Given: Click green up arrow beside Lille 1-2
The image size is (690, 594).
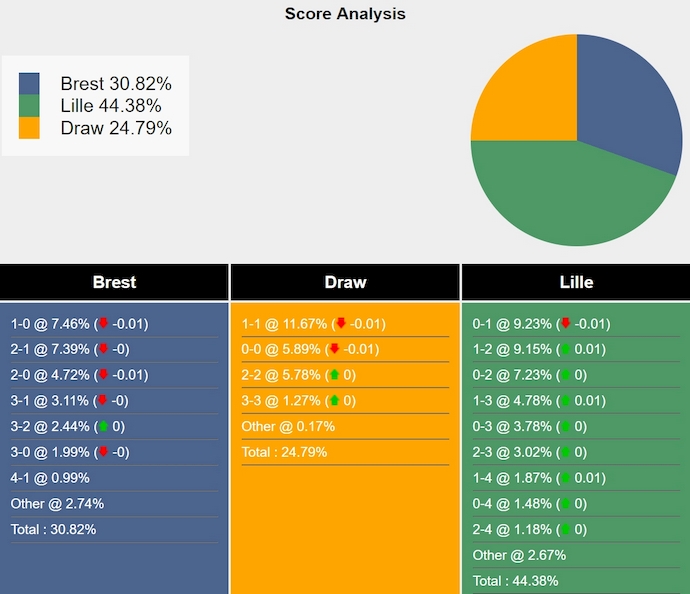Looking at the screenshot, I should click(565, 349).
